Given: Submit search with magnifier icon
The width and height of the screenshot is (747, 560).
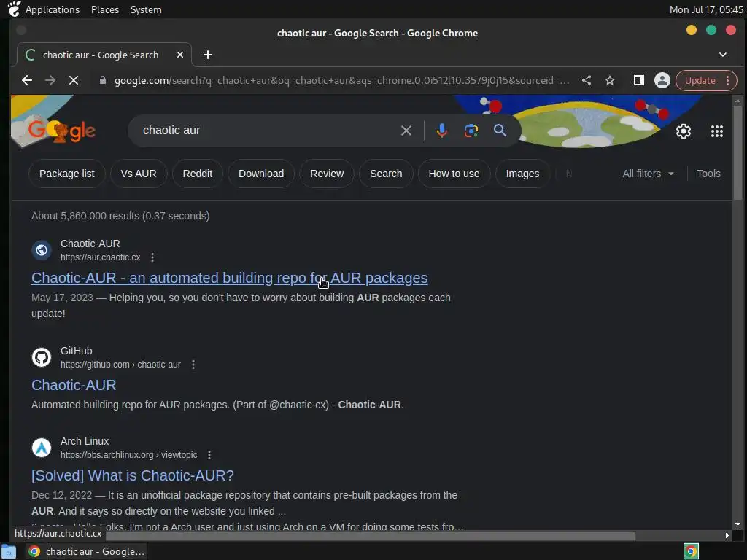Looking at the screenshot, I should tap(500, 130).
